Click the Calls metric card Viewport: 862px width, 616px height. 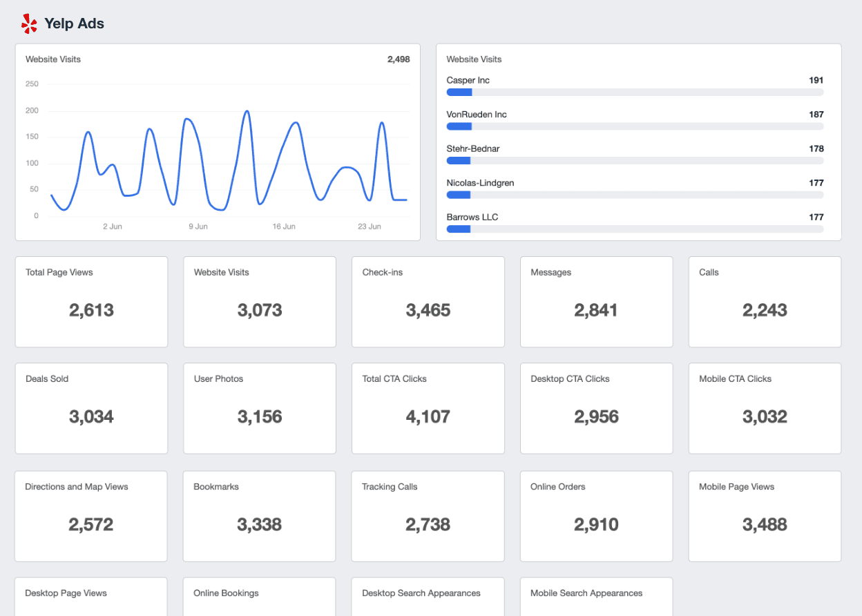point(765,302)
